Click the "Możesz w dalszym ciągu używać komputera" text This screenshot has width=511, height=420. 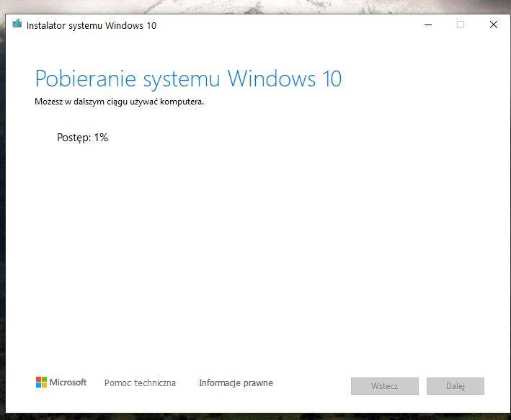coord(119,102)
